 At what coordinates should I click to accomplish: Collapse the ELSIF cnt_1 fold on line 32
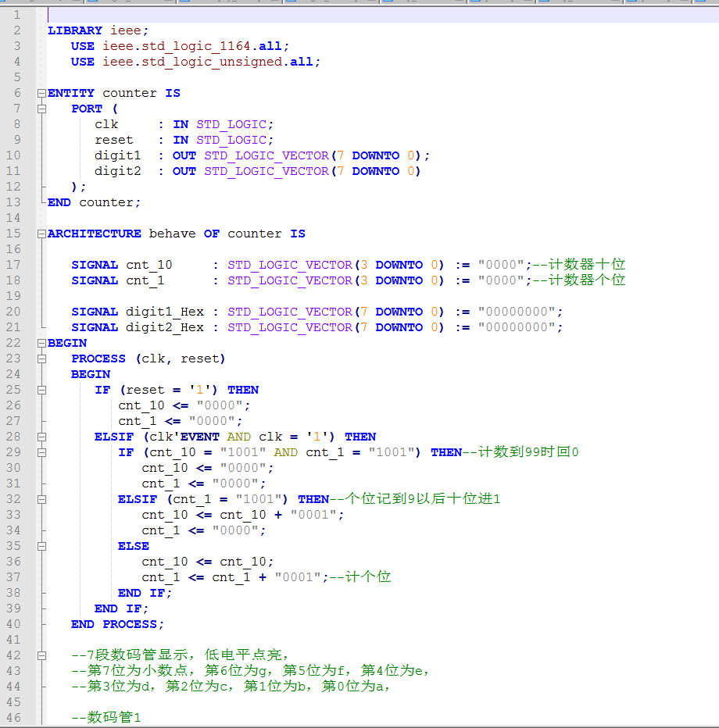click(x=41, y=499)
